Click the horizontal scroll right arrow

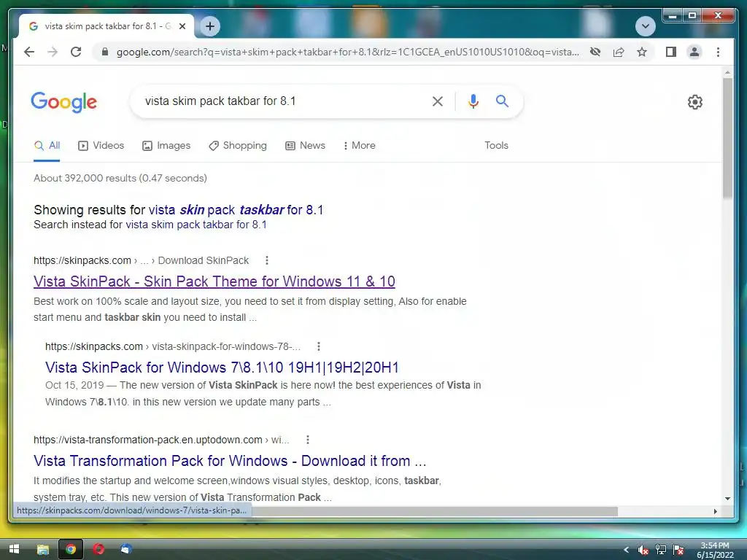click(715, 511)
